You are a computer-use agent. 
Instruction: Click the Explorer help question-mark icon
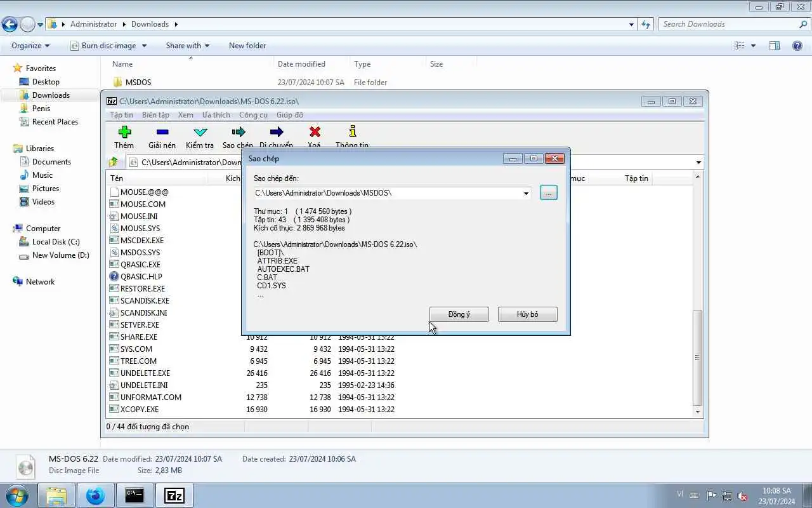[x=797, y=46]
